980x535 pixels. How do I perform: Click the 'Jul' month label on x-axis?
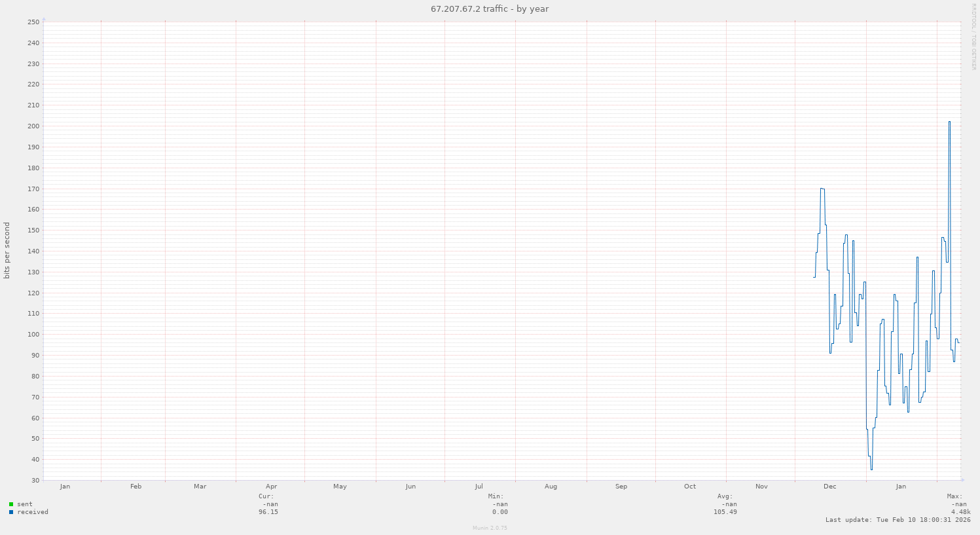[479, 487]
